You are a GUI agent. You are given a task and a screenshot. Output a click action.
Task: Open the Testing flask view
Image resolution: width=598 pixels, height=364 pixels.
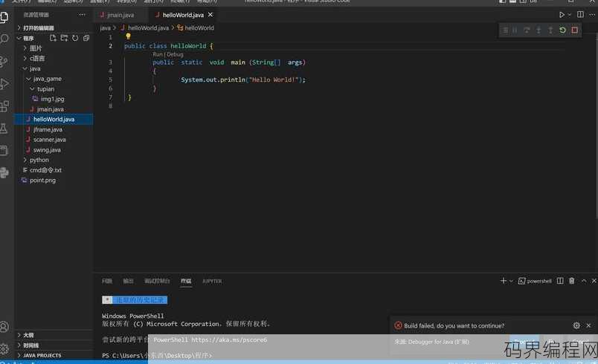(x=4, y=129)
